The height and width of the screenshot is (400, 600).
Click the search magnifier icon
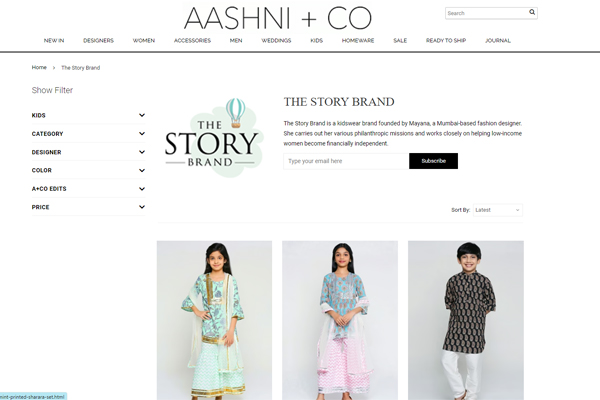coord(532,12)
